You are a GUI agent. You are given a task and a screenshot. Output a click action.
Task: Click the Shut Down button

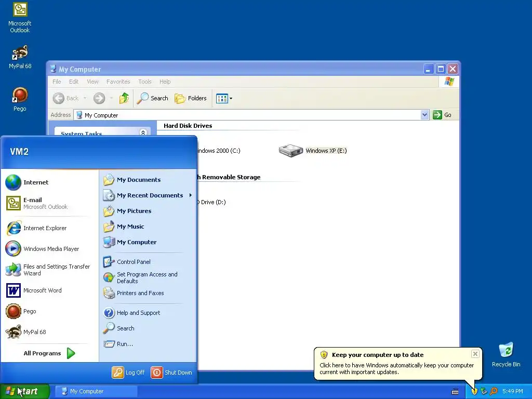171,373
